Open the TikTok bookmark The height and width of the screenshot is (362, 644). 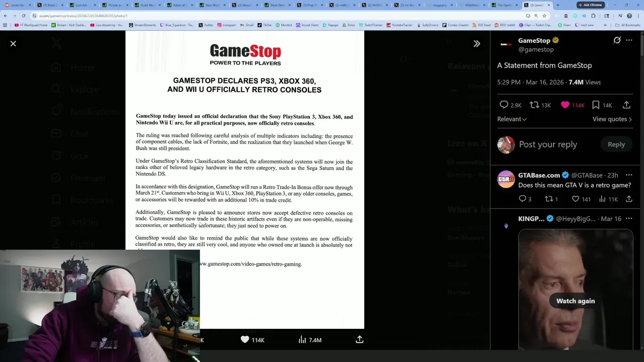tap(265, 25)
